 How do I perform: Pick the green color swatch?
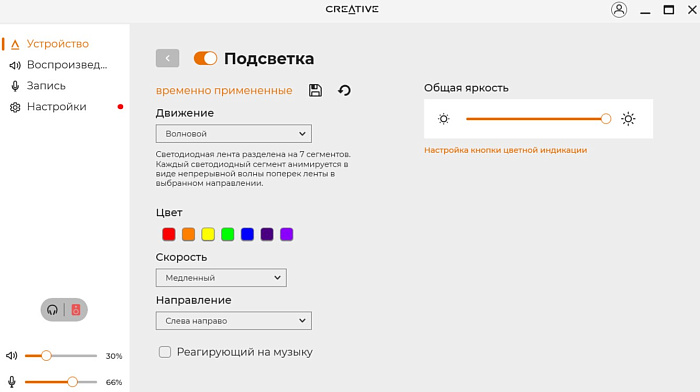pos(228,234)
